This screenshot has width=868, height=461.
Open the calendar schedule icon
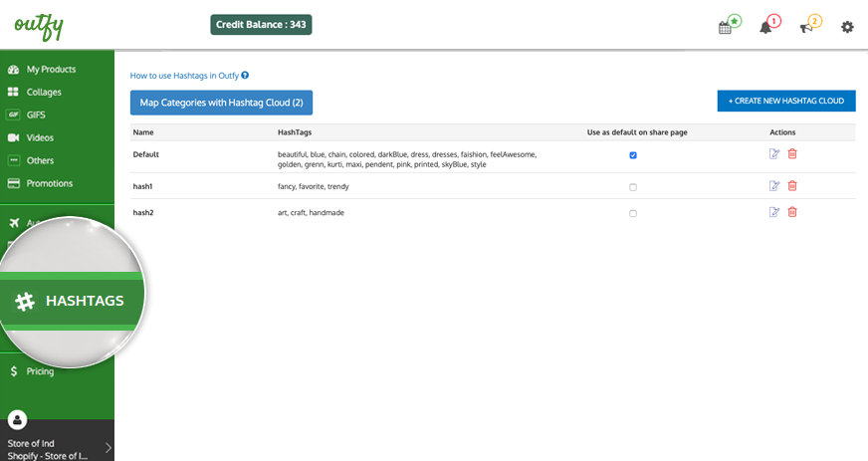[x=726, y=27]
